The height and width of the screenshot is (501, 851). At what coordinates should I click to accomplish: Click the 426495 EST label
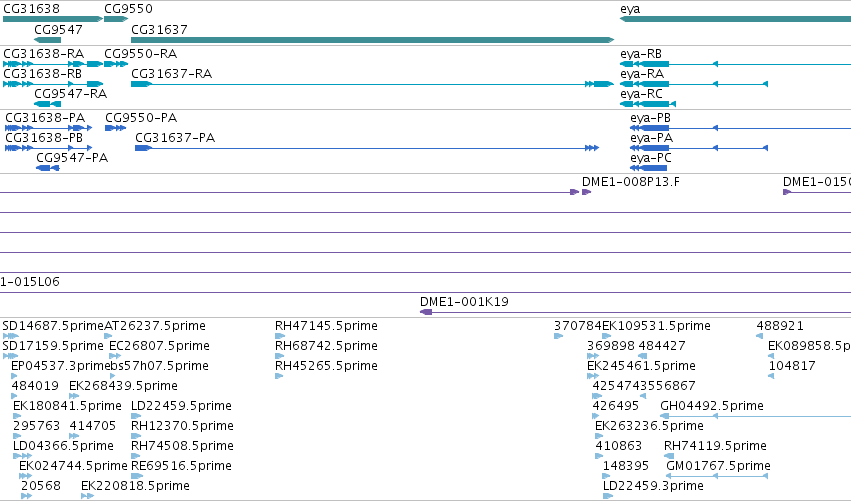click(615, 405)
